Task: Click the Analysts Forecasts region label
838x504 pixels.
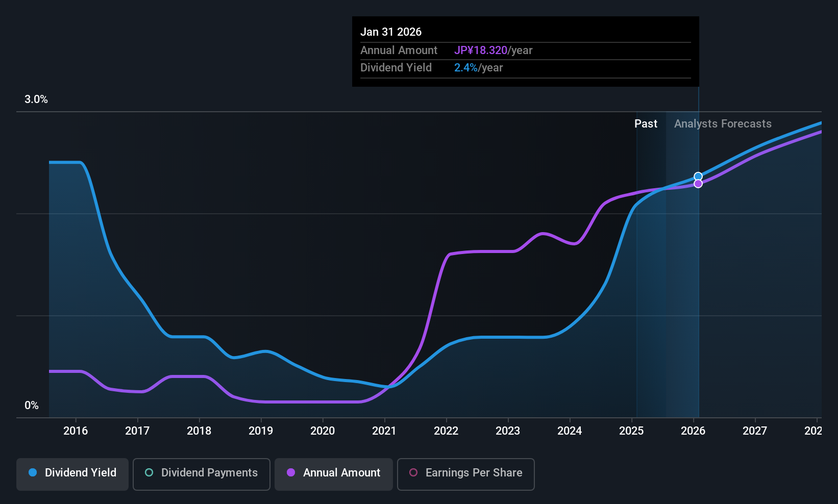Action: point(723,124)
